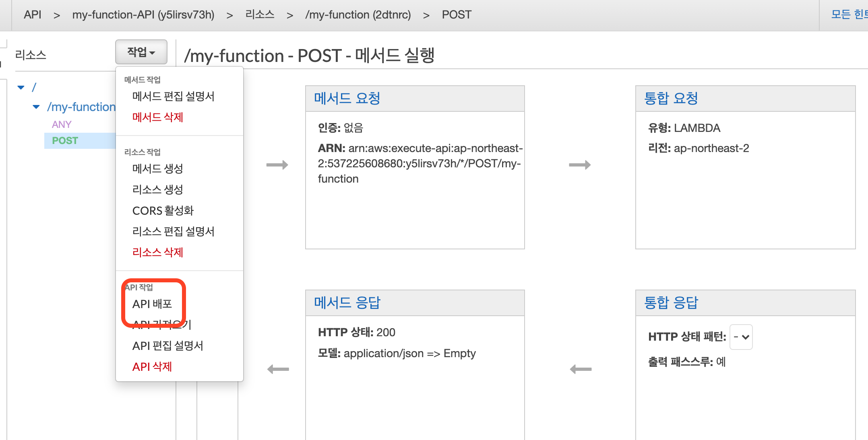Screen dimensions: 868x440
Task: Choose 리소스 생성 from the menu
Action: click(x=157, y=189)
